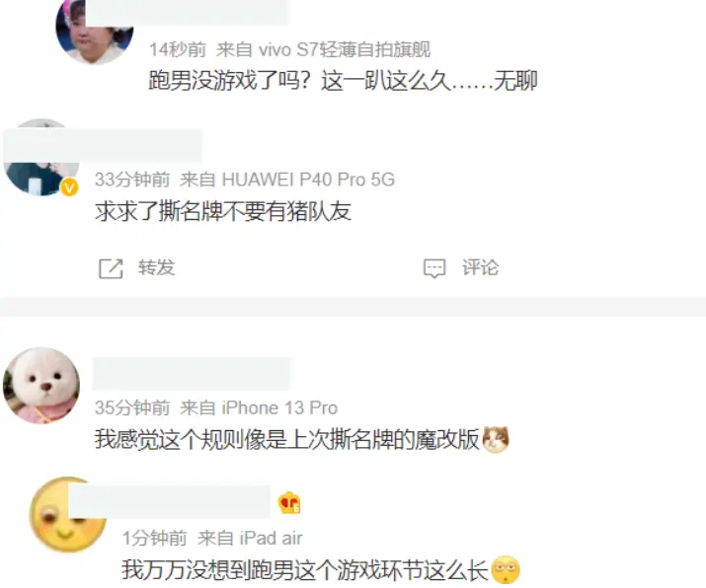Open the verified user's avatar
706x588 pixels.
41,158
